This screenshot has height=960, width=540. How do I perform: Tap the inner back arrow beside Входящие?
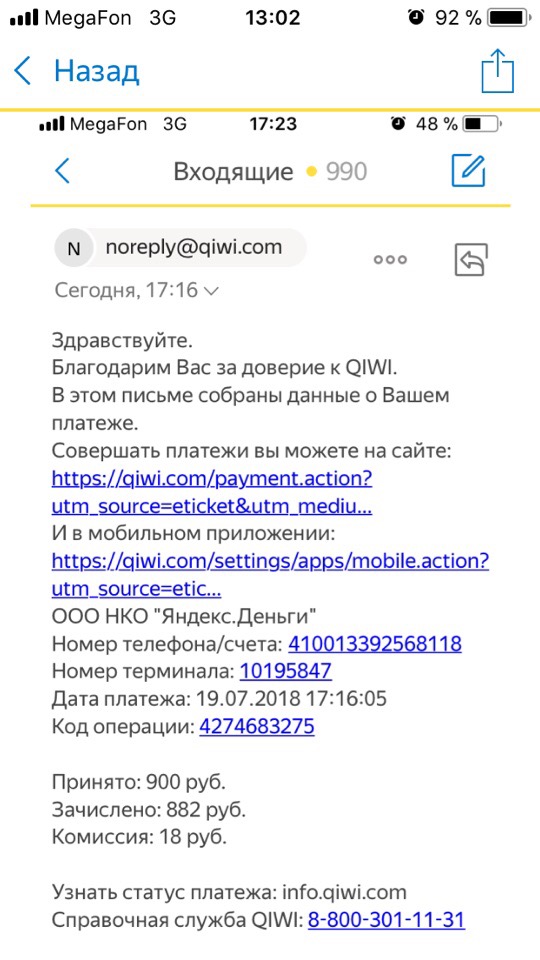[62, 171]
